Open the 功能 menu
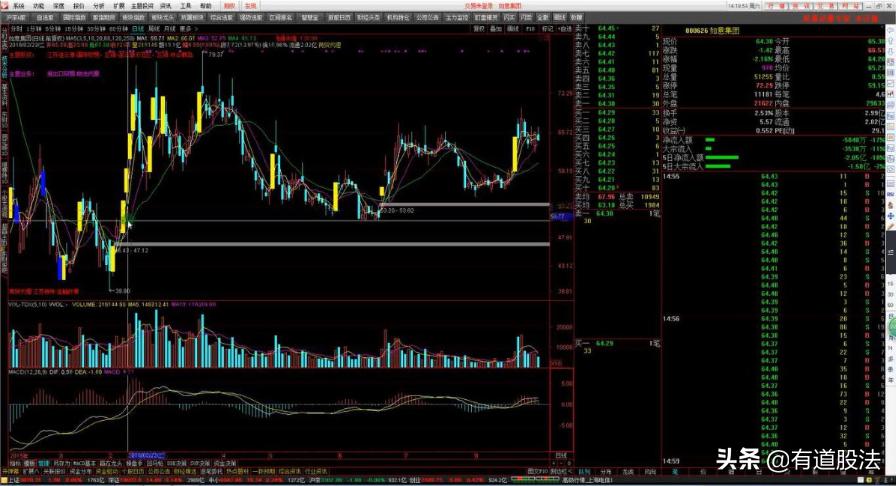The height and width of the screenshot is (486, 896). [38, 6]
